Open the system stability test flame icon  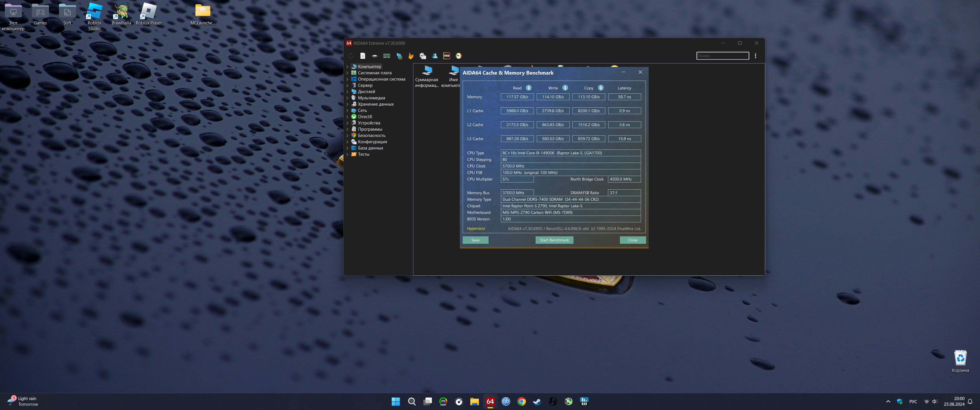tap(411, 56)
